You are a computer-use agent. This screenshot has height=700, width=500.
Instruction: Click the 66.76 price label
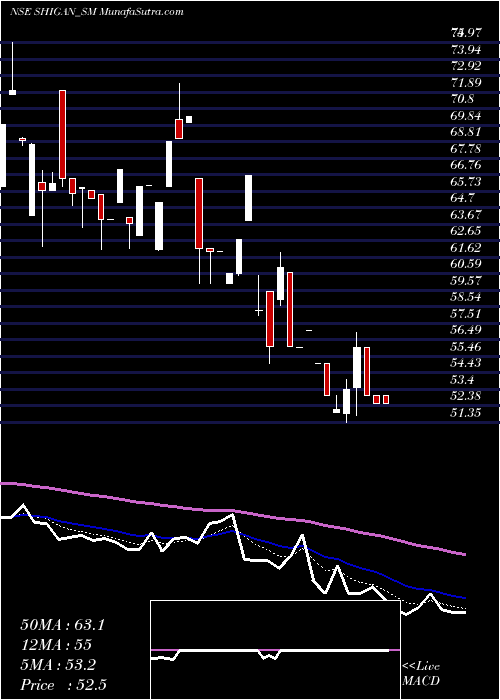coord(466,165)
